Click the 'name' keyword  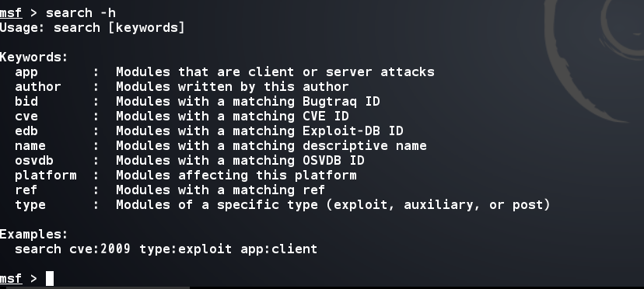(x=30, y=146)
